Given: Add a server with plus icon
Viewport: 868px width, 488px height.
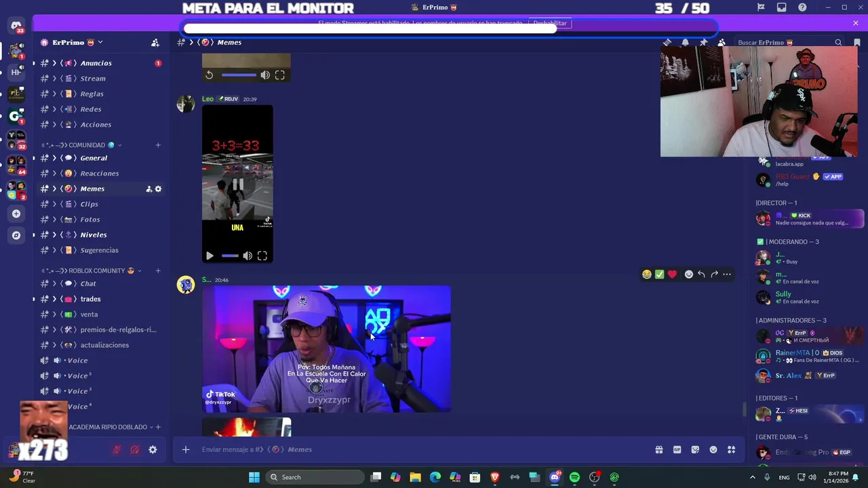Looking at the screenshot, I should (16, 213).
